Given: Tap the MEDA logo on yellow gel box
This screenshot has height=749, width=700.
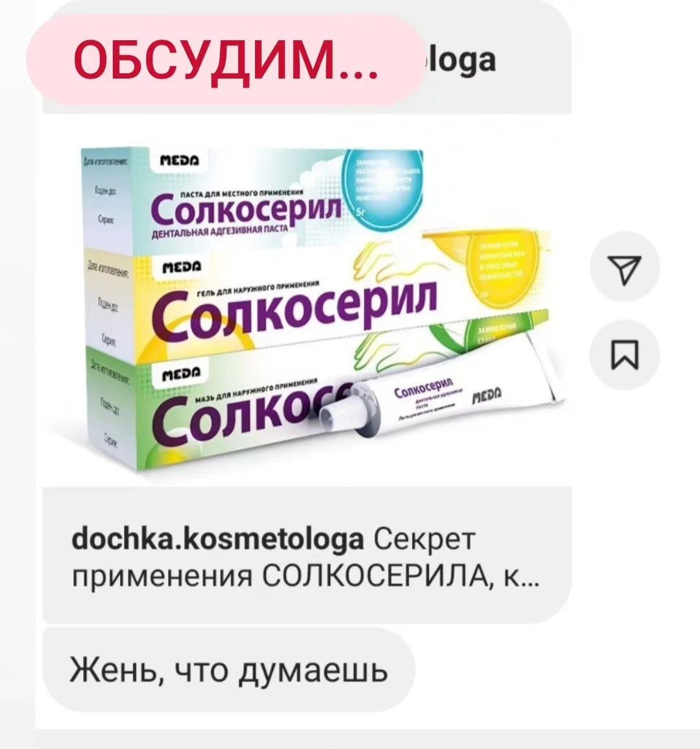Looking at the screenshot, I should pos(182,267).
